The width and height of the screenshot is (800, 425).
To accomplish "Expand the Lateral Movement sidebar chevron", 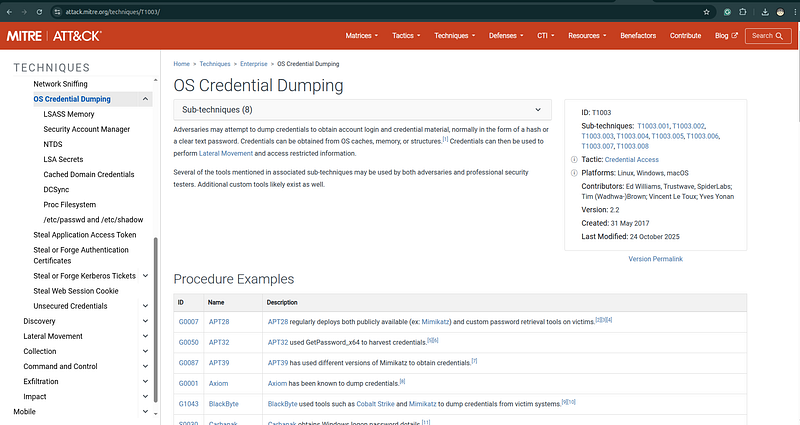I will [x=145, y=336].
